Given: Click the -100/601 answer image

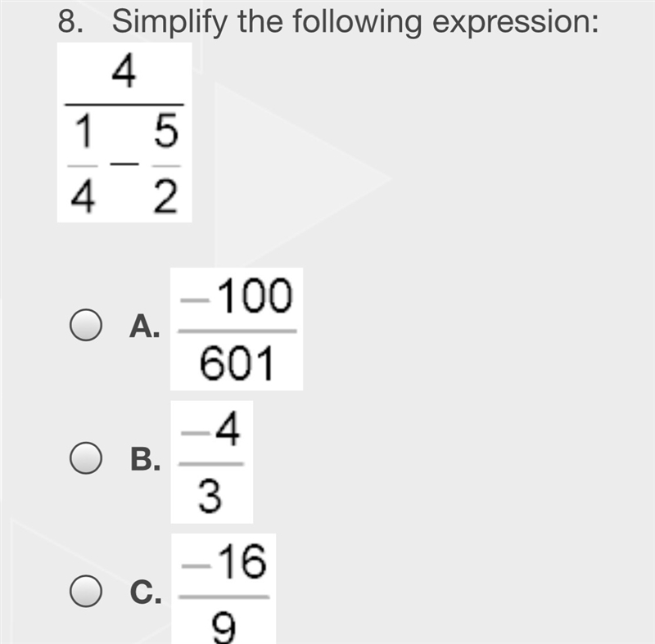Looking at the screenshot, I should pyautogui.click(x=237, y=329).
